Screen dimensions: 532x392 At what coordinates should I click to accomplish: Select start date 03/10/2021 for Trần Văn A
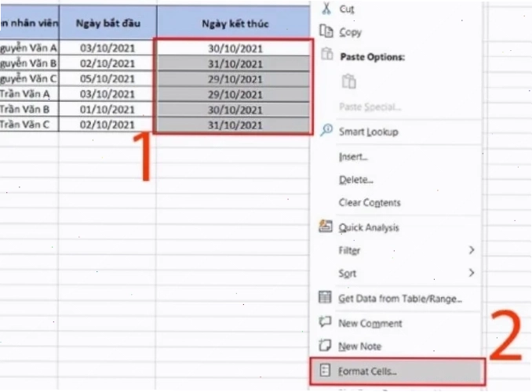click(x=107, y=94)
